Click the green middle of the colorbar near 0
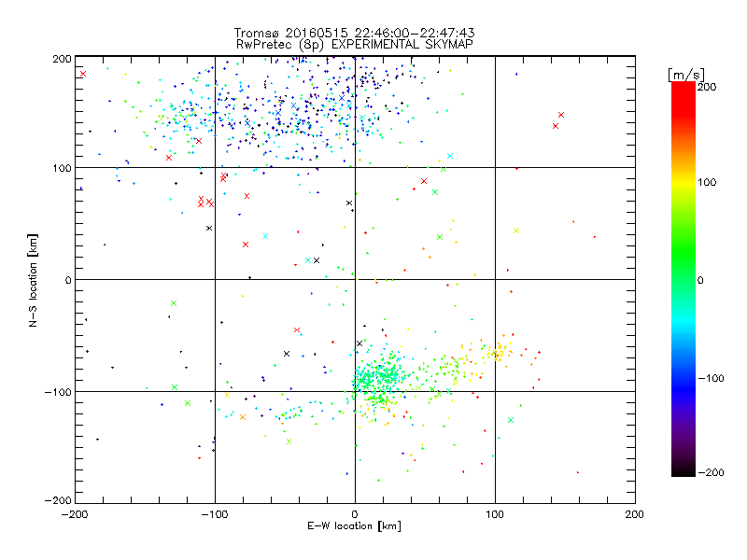This screenshot has width=747, height=560. point(684,280)
